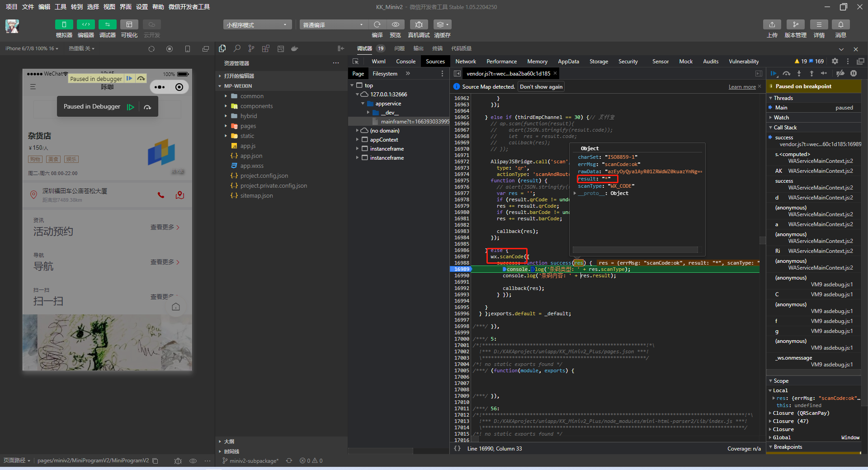This screenshot has width=868, height=470.
Task: Click the Learn more link
Action: coord(742,87)
